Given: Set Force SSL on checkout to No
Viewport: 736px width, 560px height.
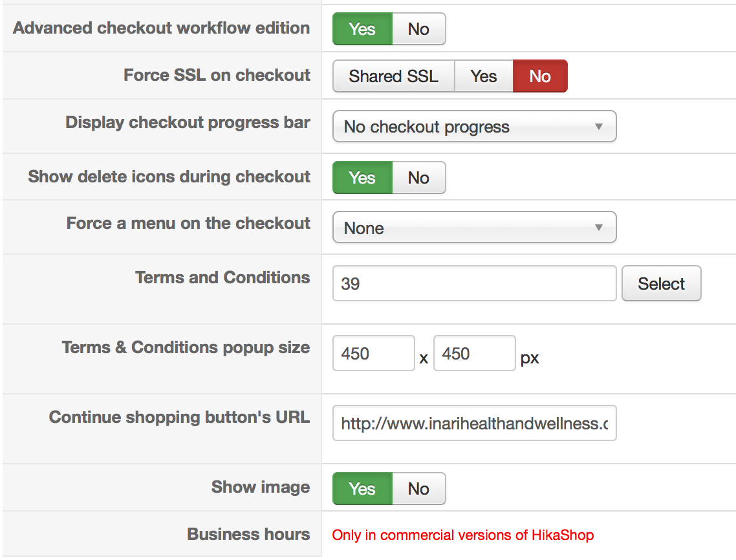Looking at the screenshot, I should (539, 76).
